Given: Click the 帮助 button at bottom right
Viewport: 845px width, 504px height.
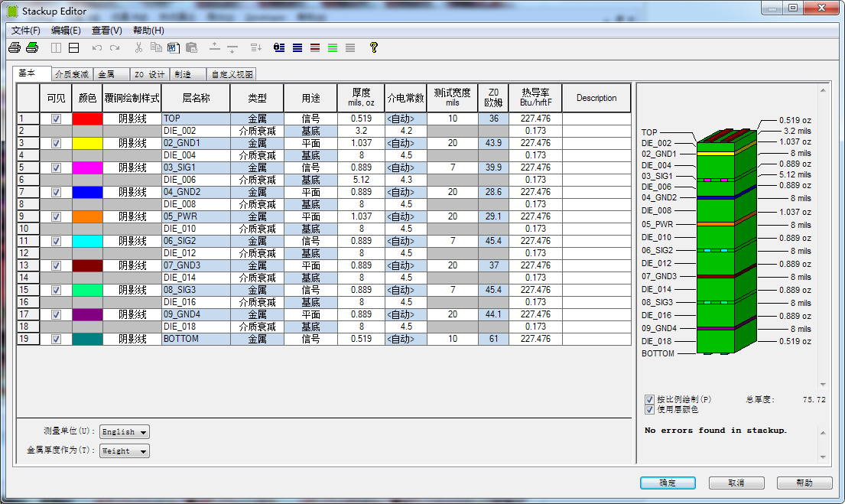Looking at the screenshot, I should 804,483.
